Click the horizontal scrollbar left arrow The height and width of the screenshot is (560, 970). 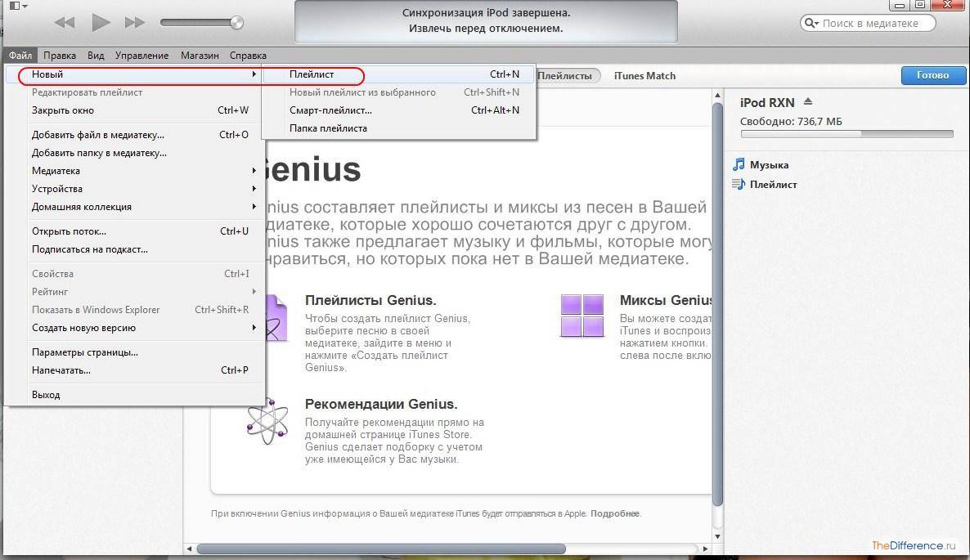189,549
